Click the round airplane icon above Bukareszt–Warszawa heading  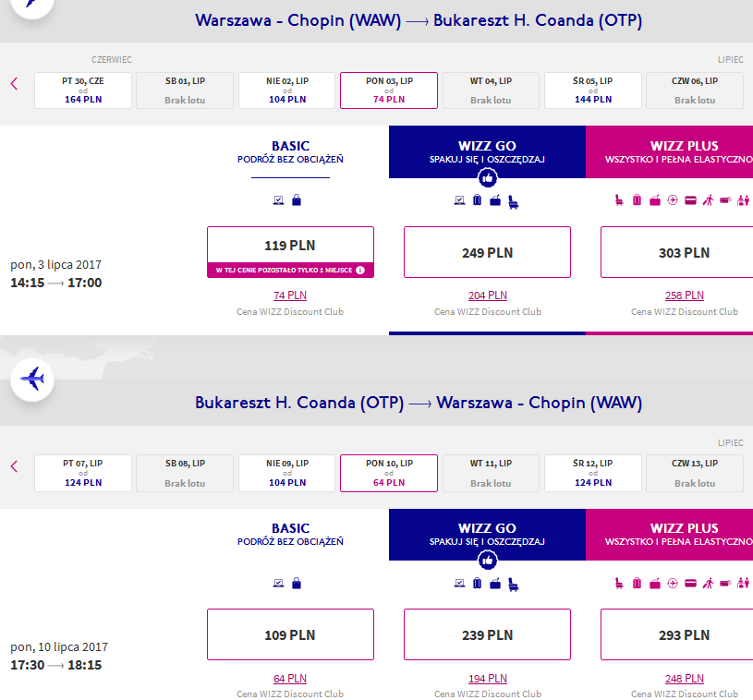pos(32,380)
